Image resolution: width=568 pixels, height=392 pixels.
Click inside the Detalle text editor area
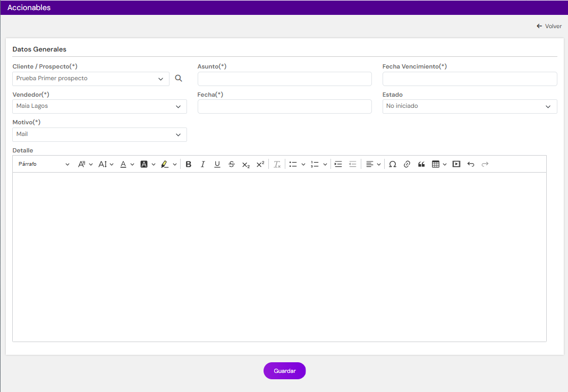[x=279, y=257]
